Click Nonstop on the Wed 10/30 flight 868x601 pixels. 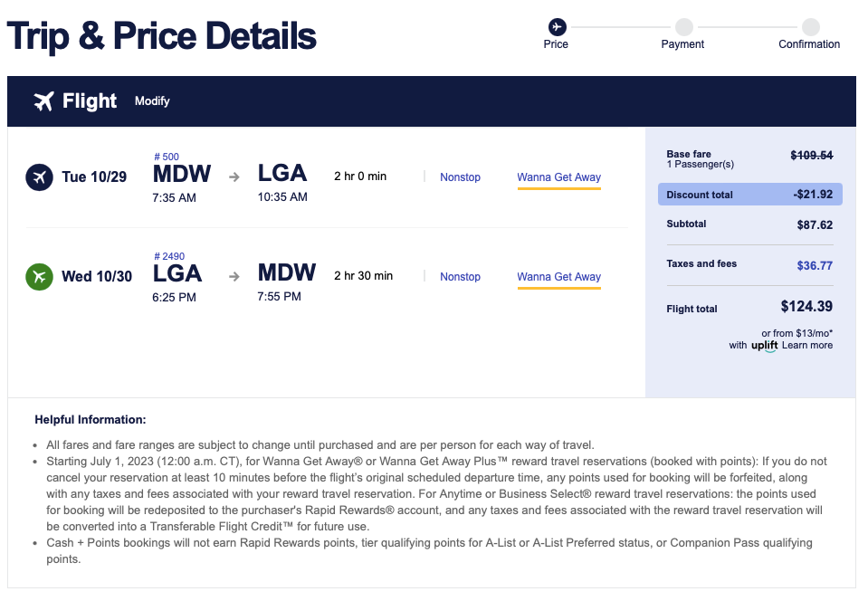[x=460, y=277]
